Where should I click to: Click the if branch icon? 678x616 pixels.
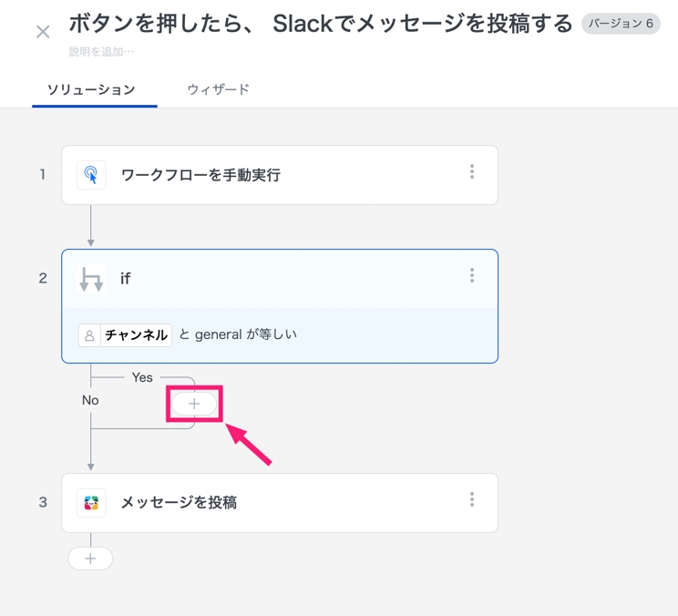[91, 279]
